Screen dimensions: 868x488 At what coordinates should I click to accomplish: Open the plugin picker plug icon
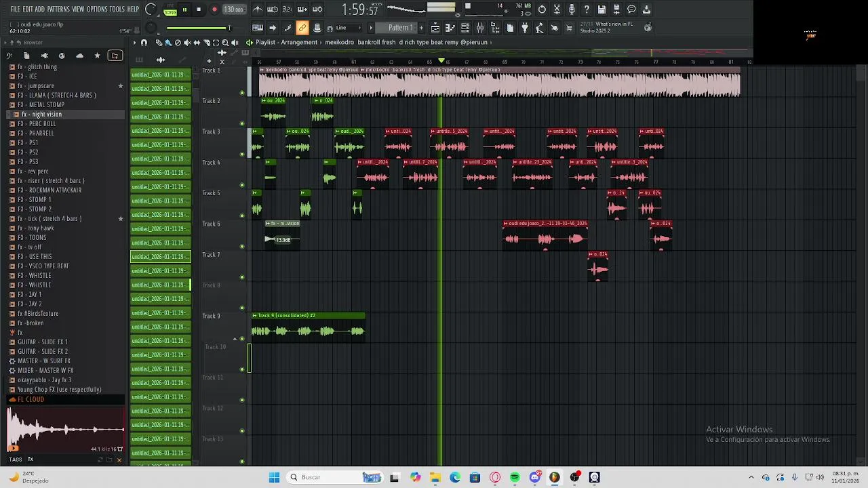(525, 28)
